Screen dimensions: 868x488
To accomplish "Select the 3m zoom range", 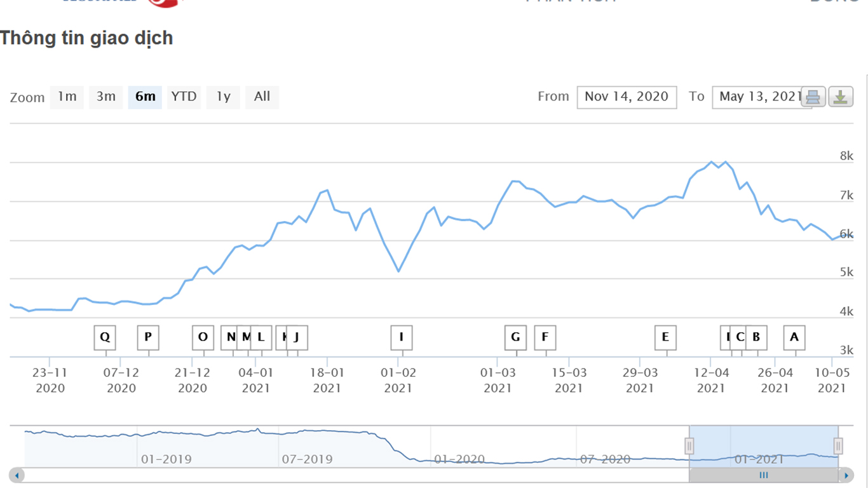I will 105,97.
